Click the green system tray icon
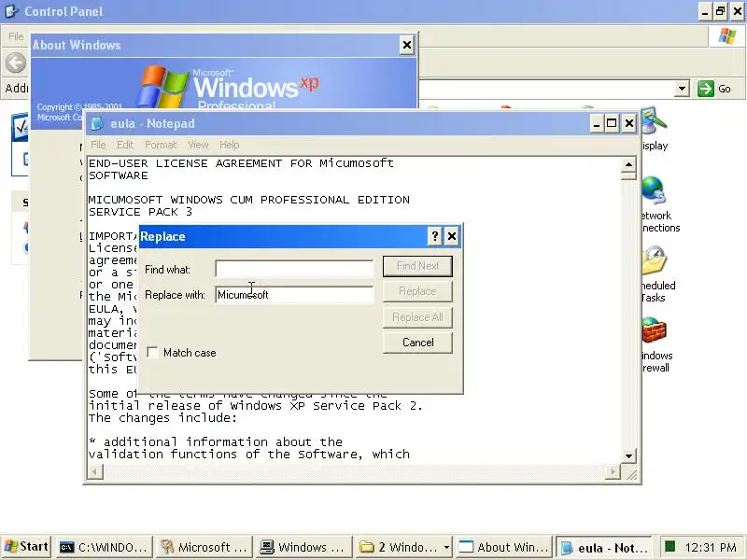 tap(670, 547)
